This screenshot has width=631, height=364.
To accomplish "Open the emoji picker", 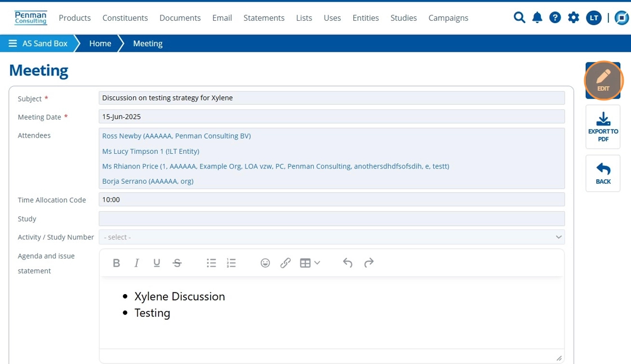I will click(265, 263).
